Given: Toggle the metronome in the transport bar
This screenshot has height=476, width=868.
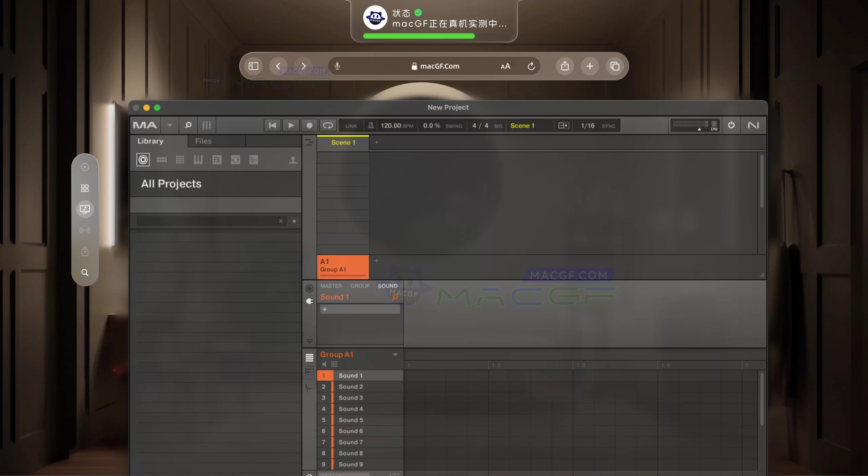Looking at the screenshot, I should click(x=370, y=125).
